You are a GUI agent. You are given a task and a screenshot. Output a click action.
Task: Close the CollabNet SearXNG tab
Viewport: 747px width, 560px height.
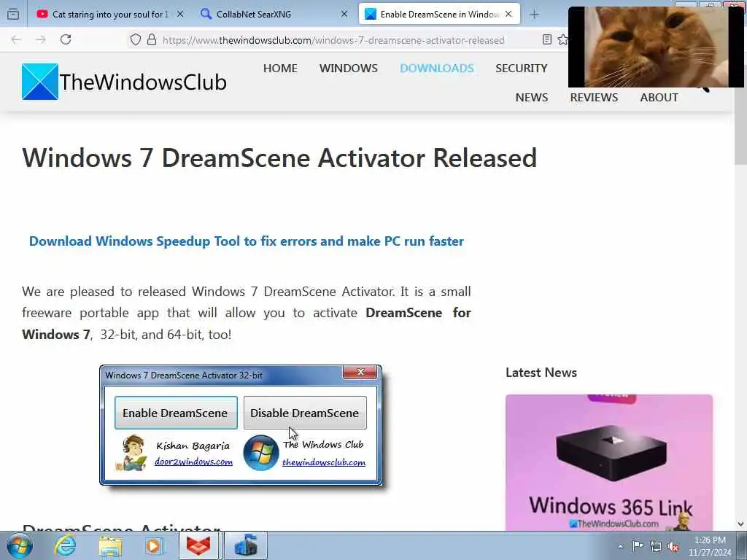(344, 15)
